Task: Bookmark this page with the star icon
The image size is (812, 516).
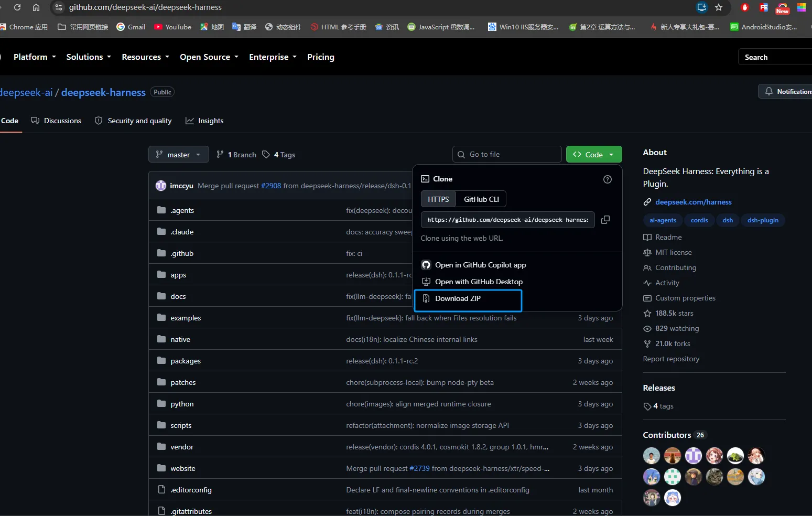Action: pos(719,7)
